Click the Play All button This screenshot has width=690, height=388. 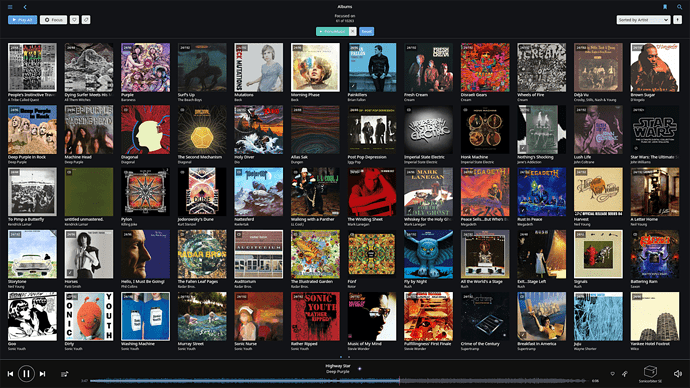pos(22,20)
